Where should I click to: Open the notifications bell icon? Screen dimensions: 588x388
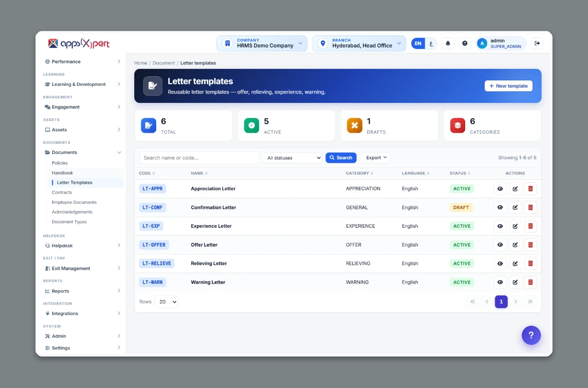(448, 43)
